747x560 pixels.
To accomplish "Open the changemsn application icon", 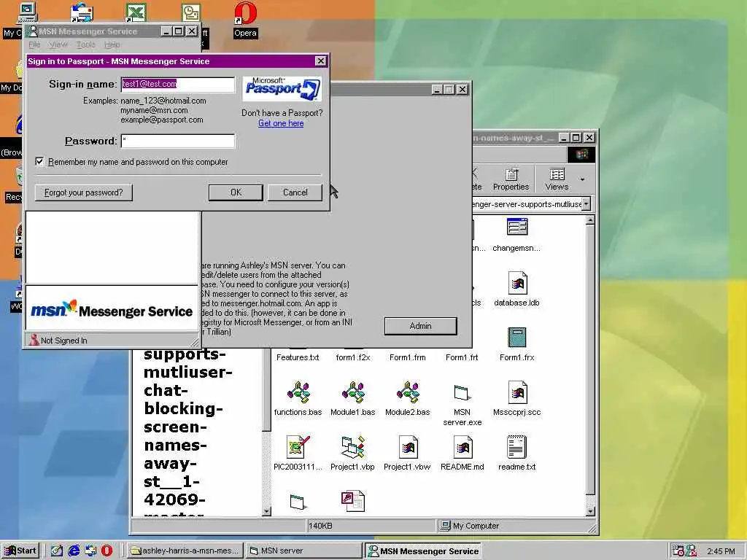I will (517, 227).
